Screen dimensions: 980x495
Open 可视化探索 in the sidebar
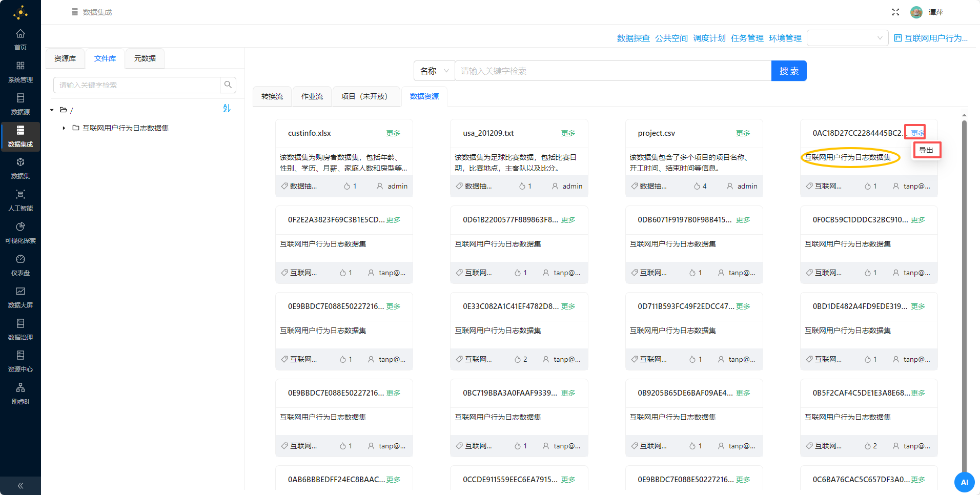pos(21,233)
